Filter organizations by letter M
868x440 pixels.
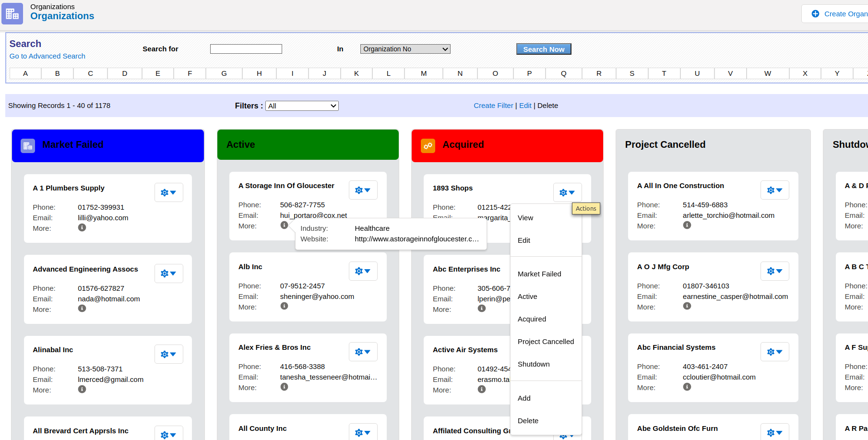point(424,73)
